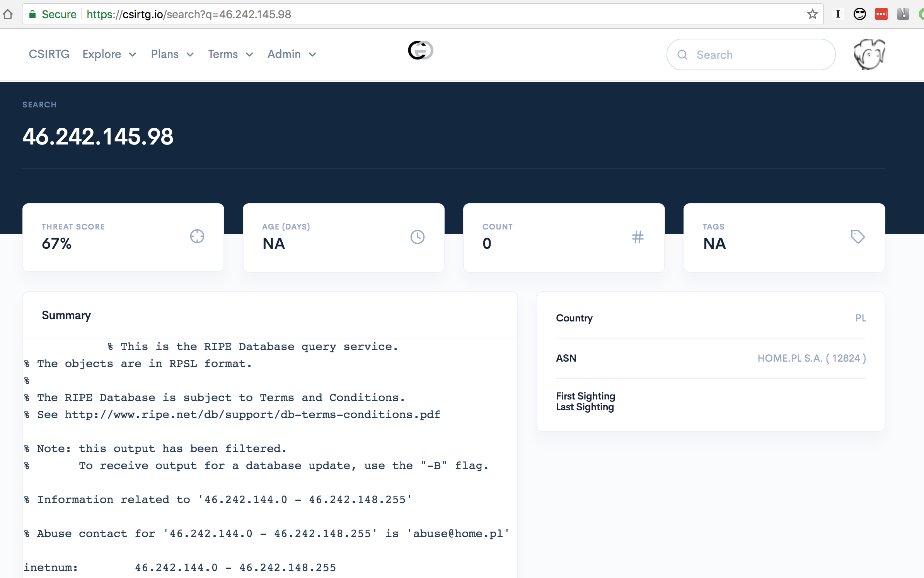Click the inetnum range line
This screenshot has height=578, width=924.
(x=180, y=568)
